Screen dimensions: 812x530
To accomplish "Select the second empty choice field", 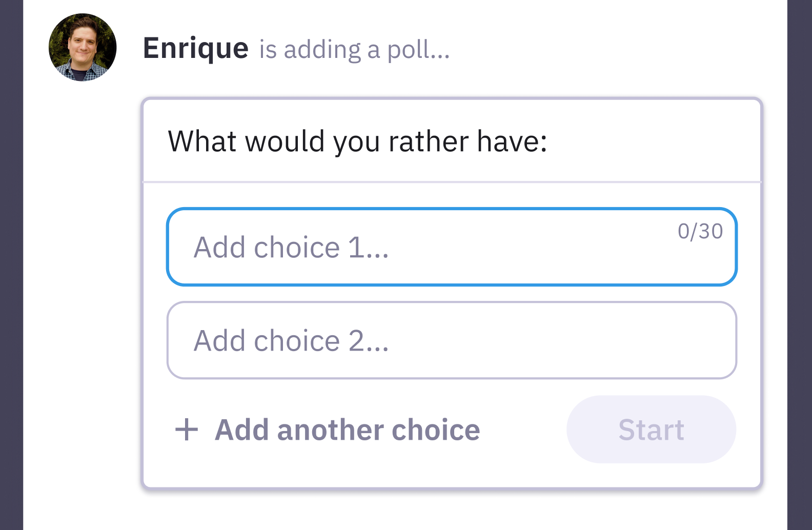I will coord(451,340).
